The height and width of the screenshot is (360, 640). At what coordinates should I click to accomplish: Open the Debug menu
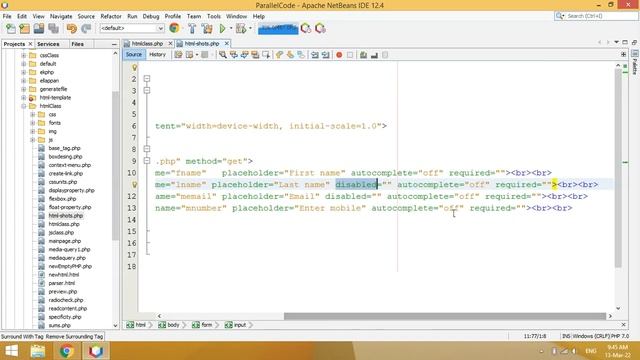pyautogui.click(x=151, y=16)
